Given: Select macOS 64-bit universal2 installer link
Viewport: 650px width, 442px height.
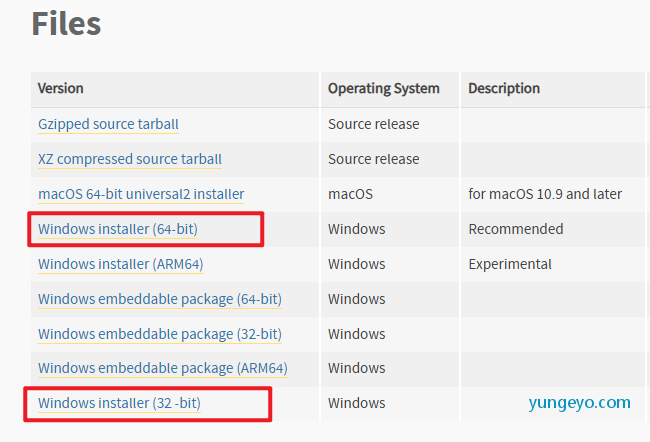Looking at the screenshot, I should 141,194.
